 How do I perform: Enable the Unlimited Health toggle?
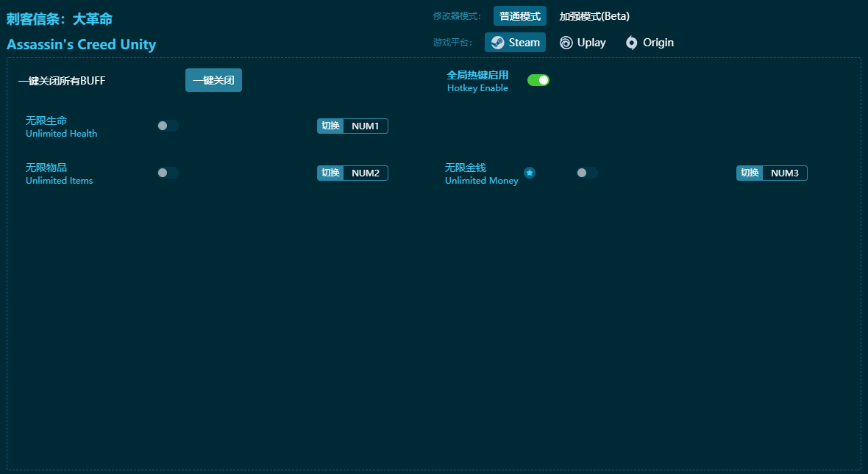168,126
